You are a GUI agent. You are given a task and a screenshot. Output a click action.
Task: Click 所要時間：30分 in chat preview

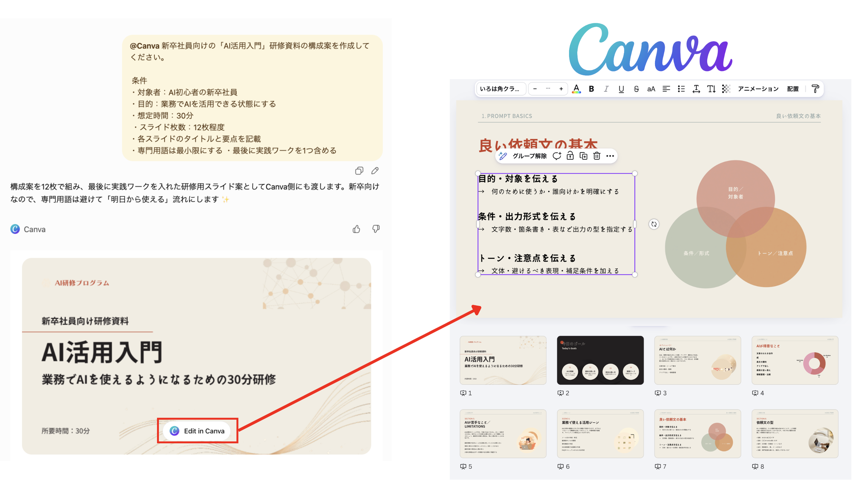[x=65, y=431]
